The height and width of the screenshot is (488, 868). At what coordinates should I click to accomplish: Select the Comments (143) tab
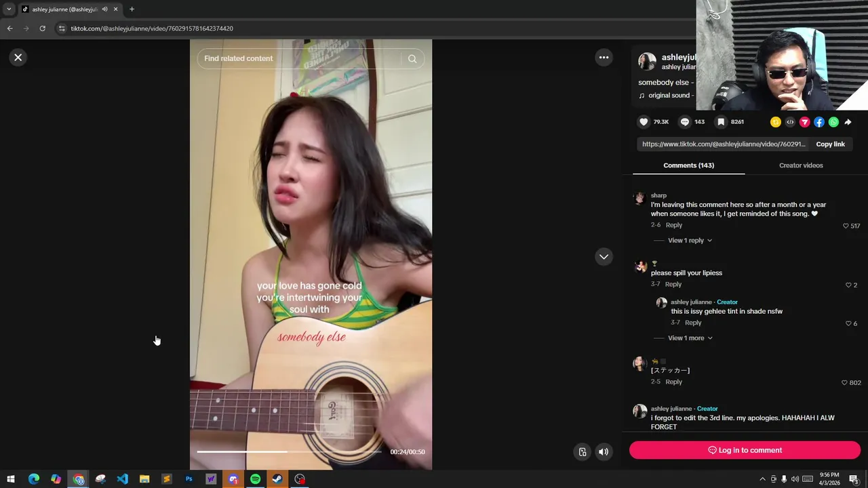click(688, 165)
